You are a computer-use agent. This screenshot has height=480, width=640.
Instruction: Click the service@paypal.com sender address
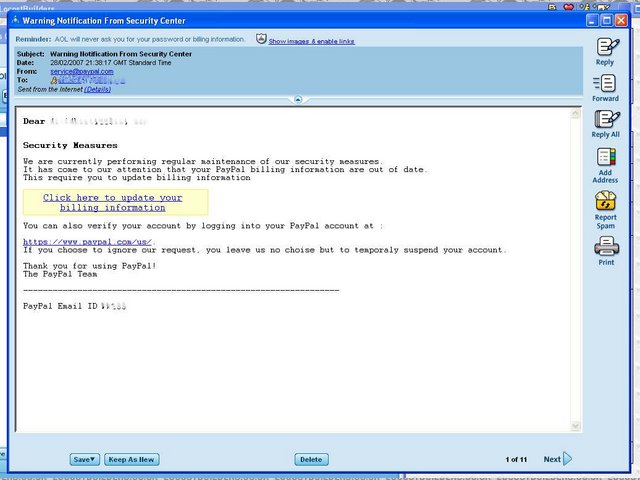(82, 71)
